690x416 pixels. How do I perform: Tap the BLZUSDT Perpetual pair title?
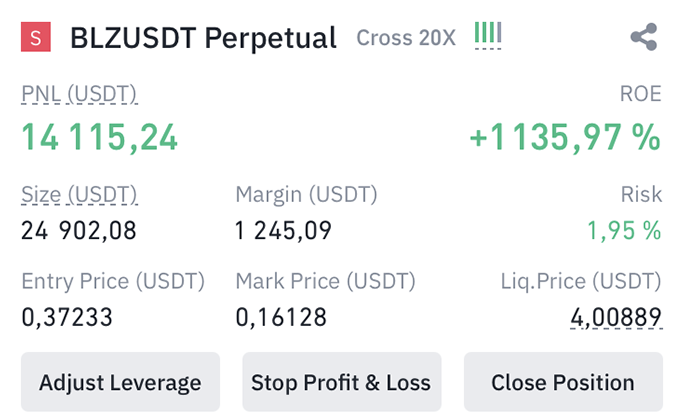pos(204,39)
